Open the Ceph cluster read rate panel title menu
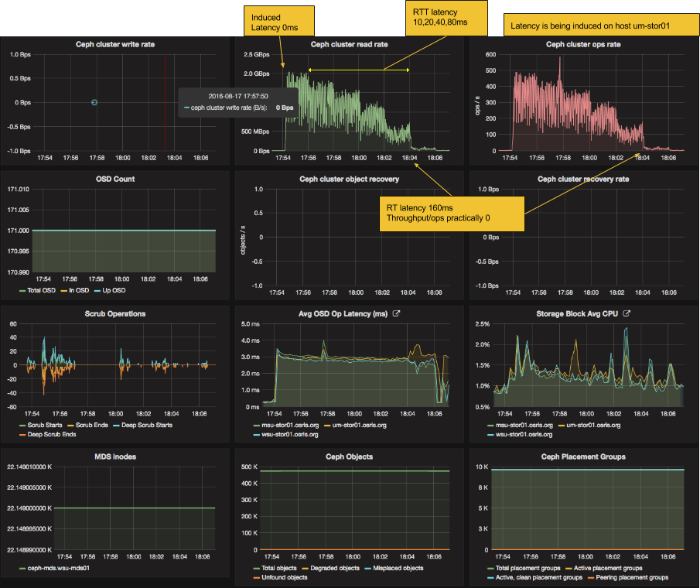The width and height of the screenshot is (700, 588). pos(349,44)
